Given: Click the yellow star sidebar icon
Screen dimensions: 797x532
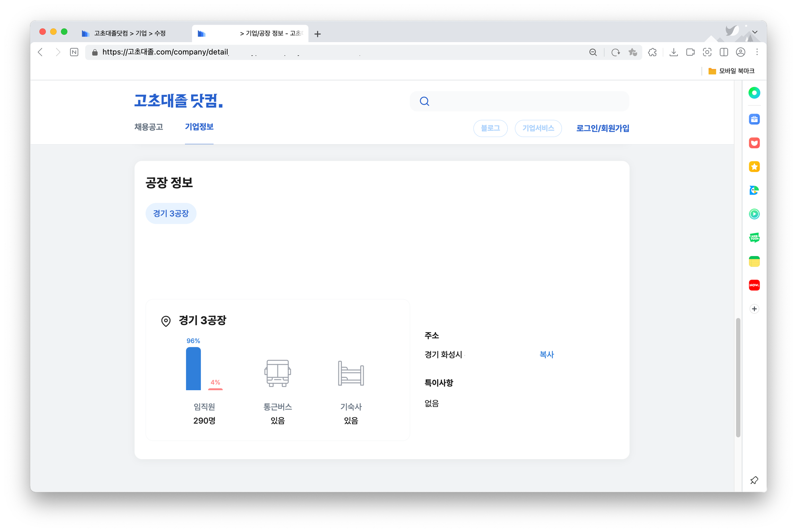Looking at the screenshot, I should (754, 166).
